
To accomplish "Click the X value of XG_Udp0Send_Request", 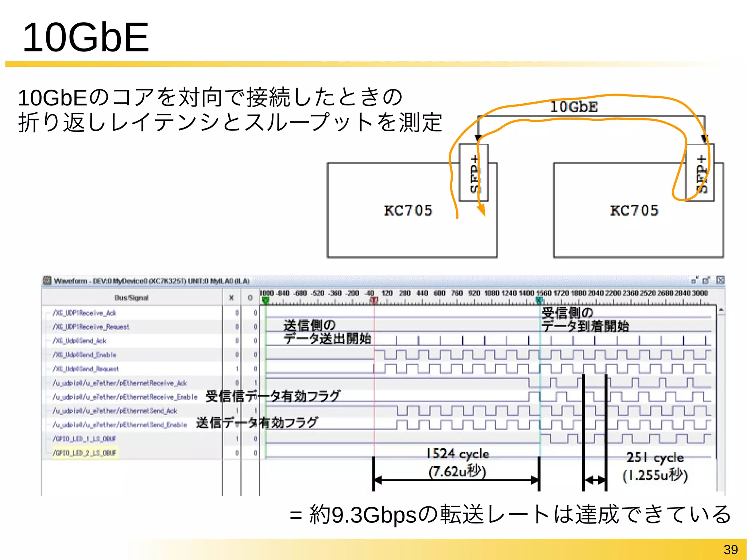I will 237,369.
